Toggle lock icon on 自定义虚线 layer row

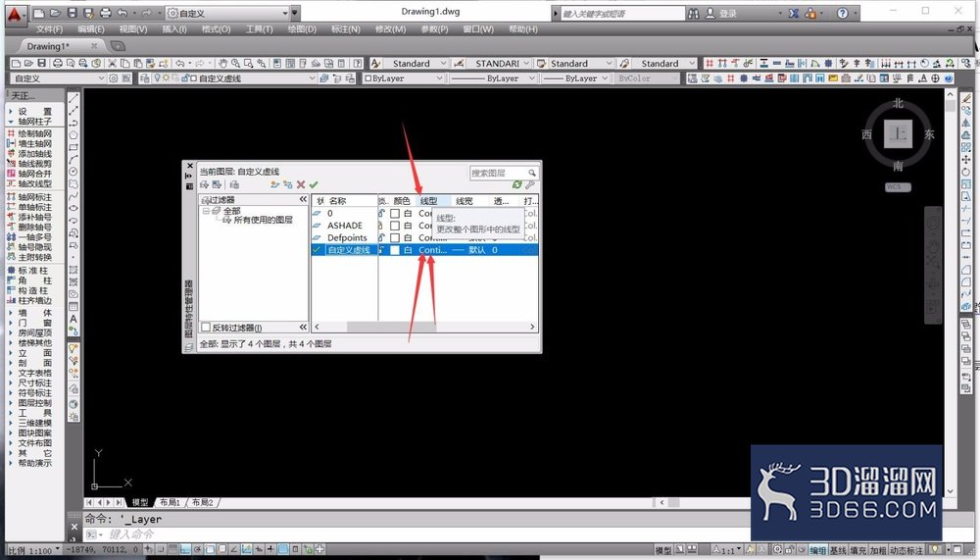[381, 250]
